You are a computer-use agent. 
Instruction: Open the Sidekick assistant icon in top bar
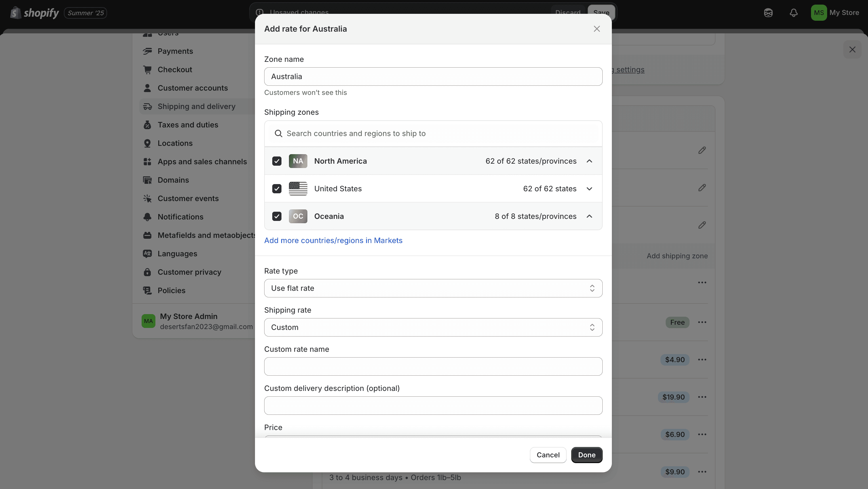pyautogui.click(x=768, y=13)
